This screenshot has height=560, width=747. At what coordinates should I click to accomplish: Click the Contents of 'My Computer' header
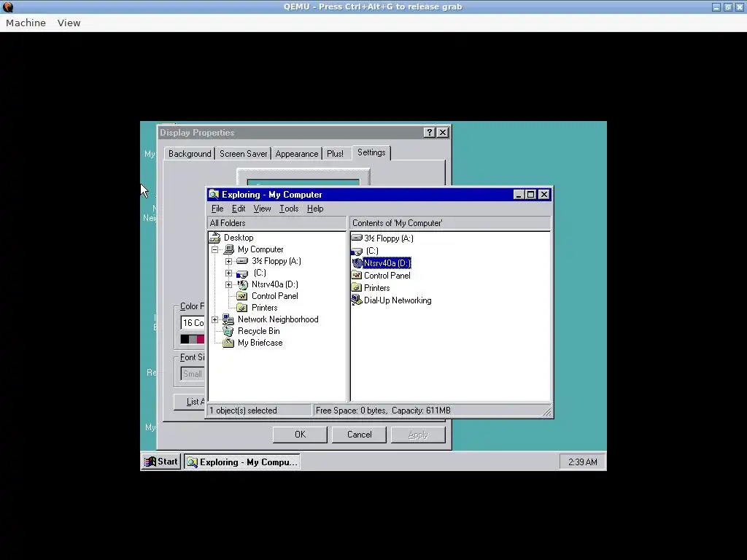point(450,223)
